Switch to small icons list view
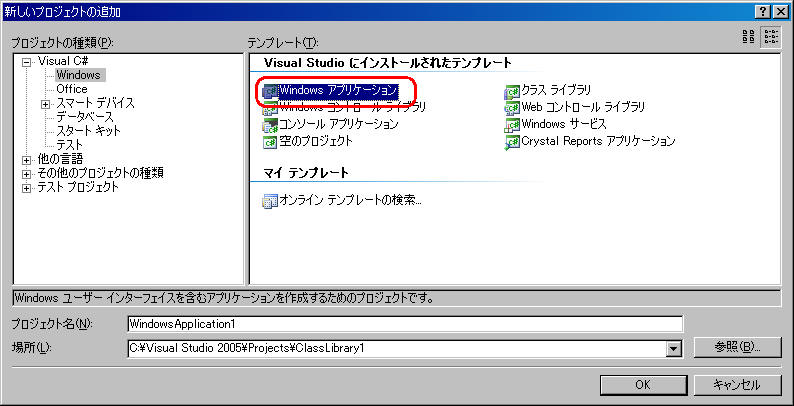This screenshot has width=794, height=406. click(771, 37)
